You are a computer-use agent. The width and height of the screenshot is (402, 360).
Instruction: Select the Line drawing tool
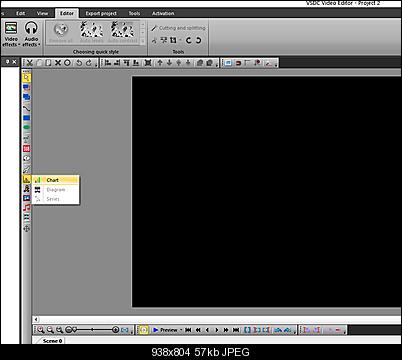[x=26, y=108]
